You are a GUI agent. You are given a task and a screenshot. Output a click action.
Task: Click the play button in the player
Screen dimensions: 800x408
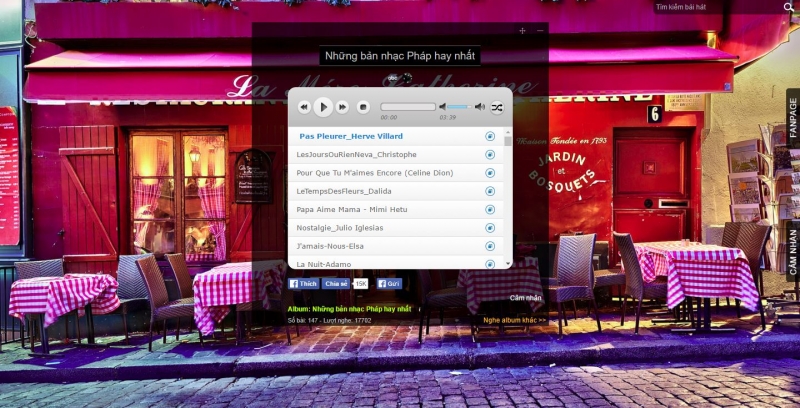[x=322, y=106]
